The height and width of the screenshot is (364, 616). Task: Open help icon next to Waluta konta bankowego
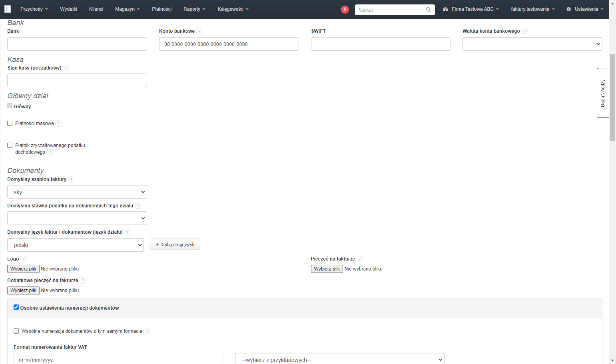pyautogui.click(x=524, y=31)
